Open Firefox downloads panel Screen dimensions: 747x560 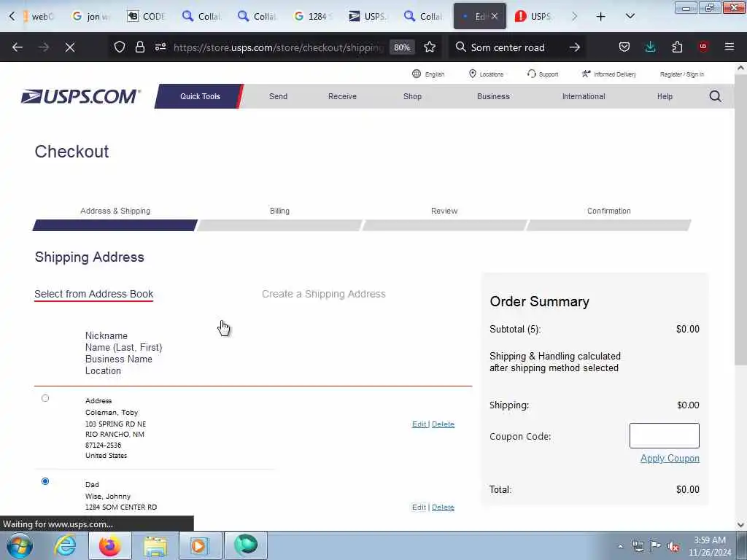[x=650, y=47]
